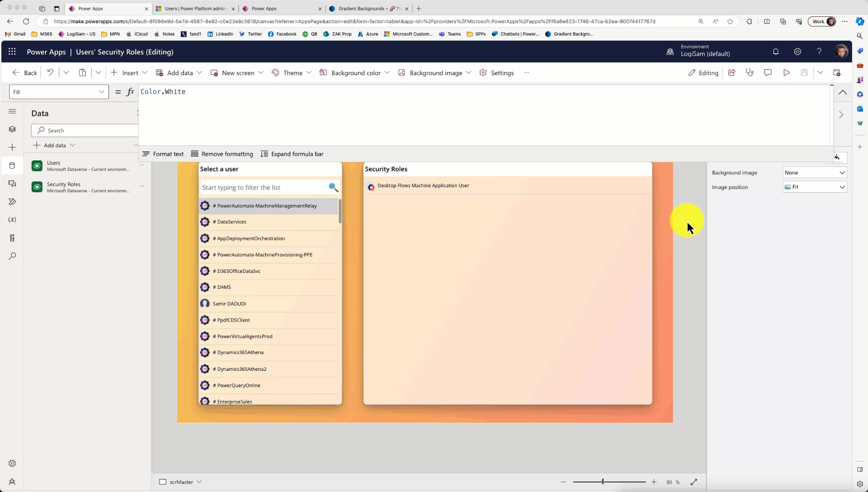Open the notifications bell icon
Screen dimensions: 868x492
coord(775,52)
